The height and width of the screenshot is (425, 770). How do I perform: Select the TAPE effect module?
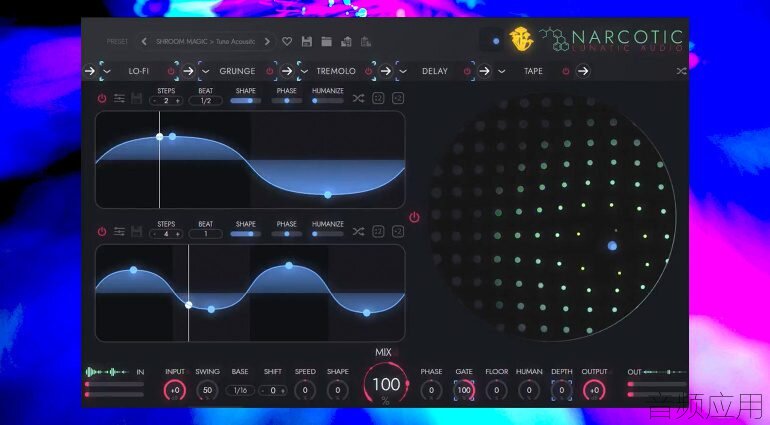coord(533,71)
